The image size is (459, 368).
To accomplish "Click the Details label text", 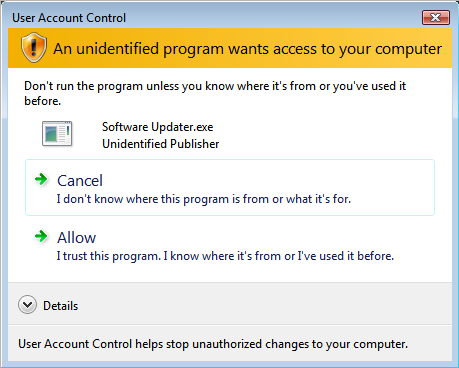I will coord(60,306).
